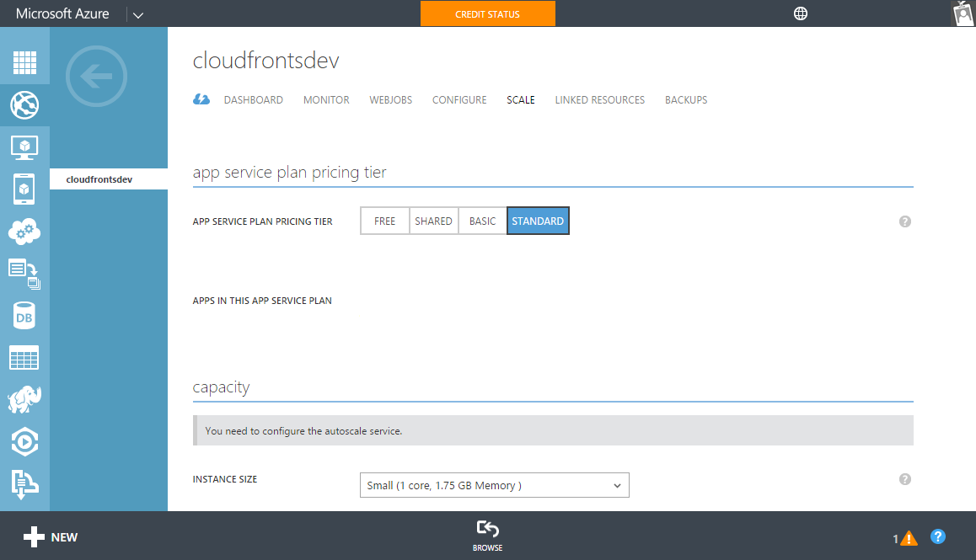Open the WEBJOBS tab
The height and width of the screenshot is (560, 976).
391,100
